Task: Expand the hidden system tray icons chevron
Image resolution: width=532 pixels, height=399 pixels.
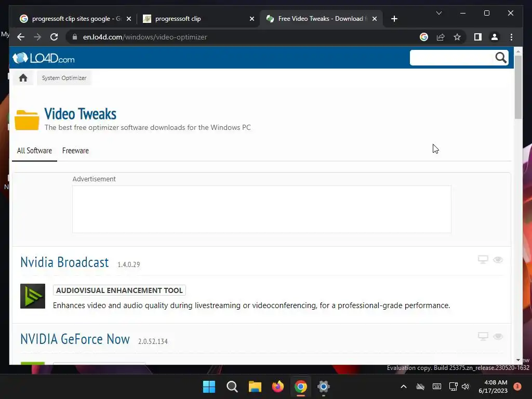Action: 403,387
